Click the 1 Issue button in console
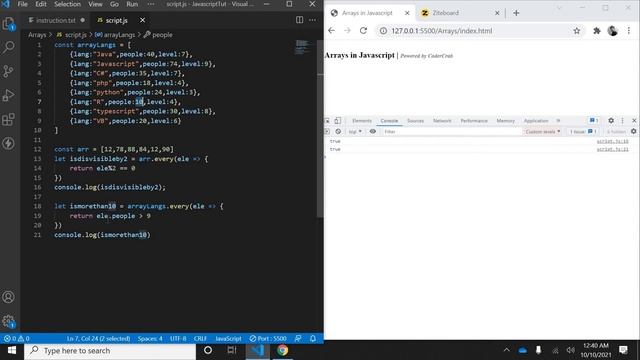The width and height of the screenshot is (640, 360). 583,131
